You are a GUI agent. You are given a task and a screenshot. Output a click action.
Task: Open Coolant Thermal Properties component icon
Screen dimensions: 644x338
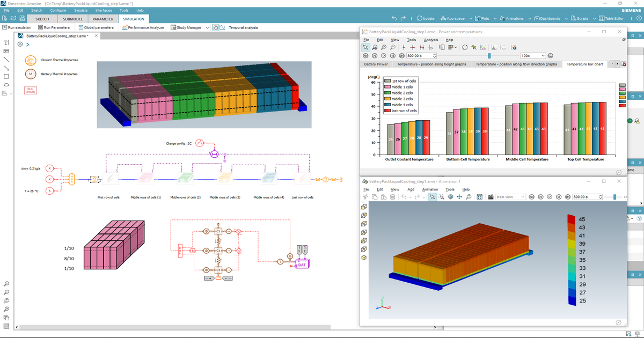[31, 60]
